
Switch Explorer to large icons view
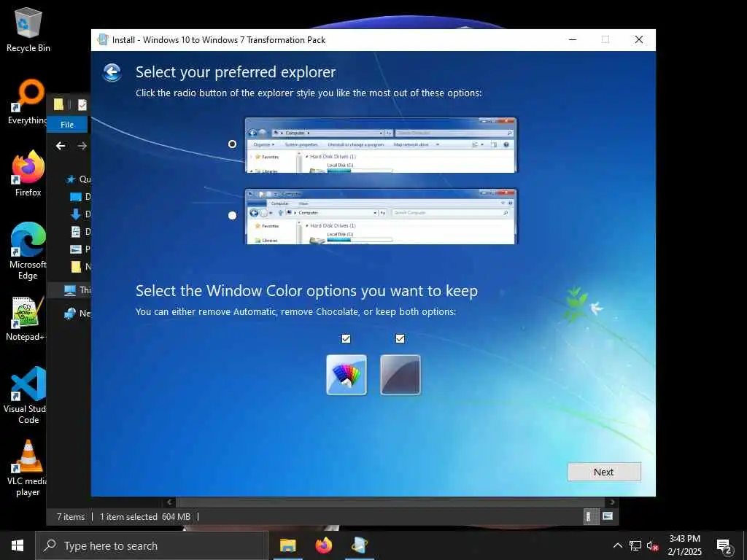click(x=608, y=516)
